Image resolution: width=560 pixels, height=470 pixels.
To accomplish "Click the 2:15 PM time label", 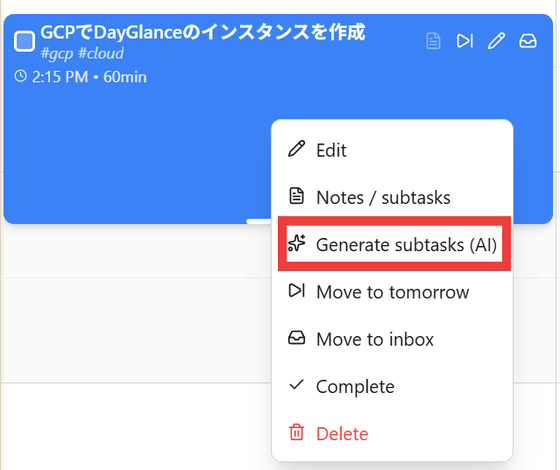I will (x=60, y=77).
